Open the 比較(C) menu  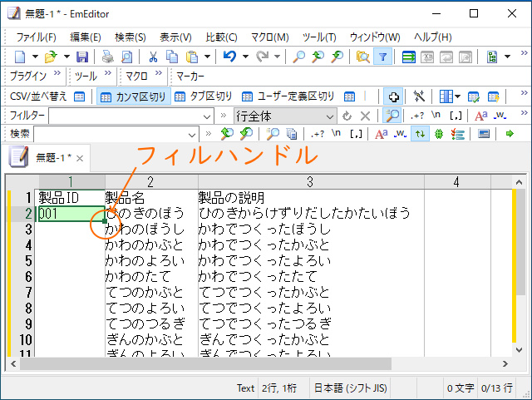click(221, 37)
